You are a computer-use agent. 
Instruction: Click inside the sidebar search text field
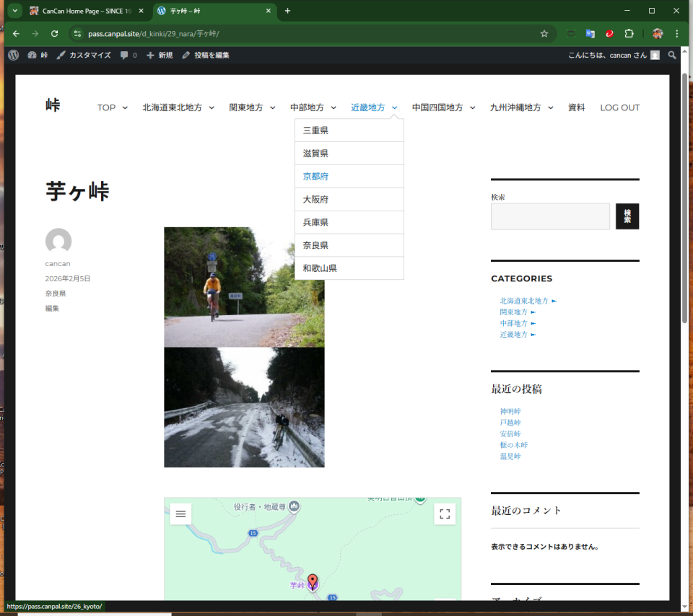pos(550,216)
